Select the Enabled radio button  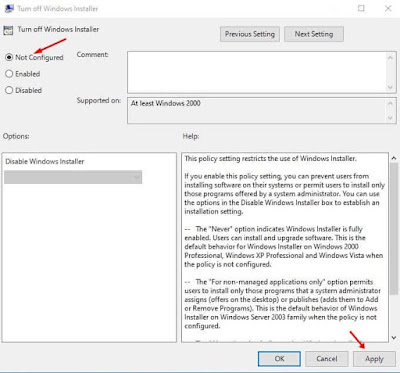(x=9, y=74)
